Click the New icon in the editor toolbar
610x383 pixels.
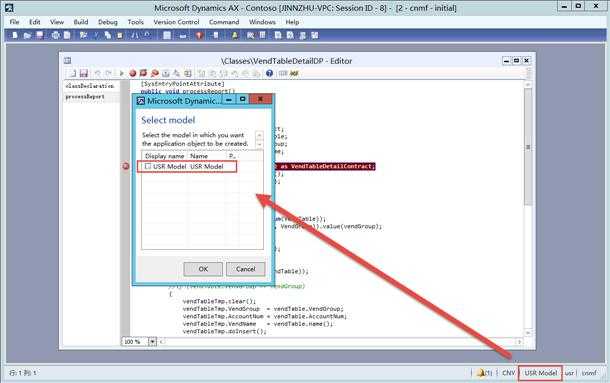coord(73,73)
